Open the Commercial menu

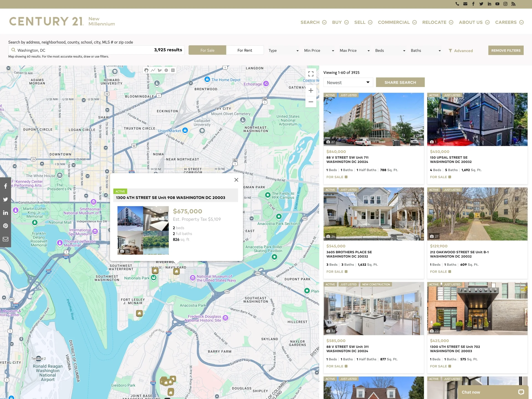397,22
